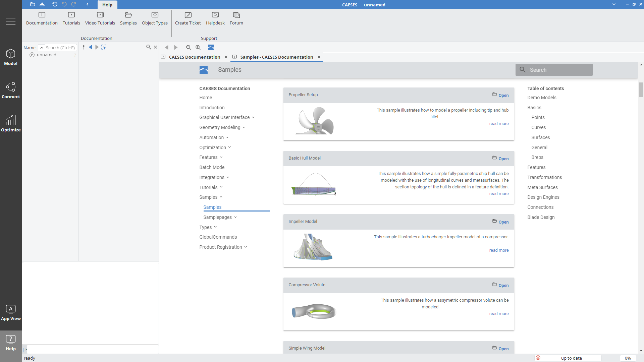
Task: Go to Batch Mode documentation page
Action: pyautogui.click(x=212, y=167)
